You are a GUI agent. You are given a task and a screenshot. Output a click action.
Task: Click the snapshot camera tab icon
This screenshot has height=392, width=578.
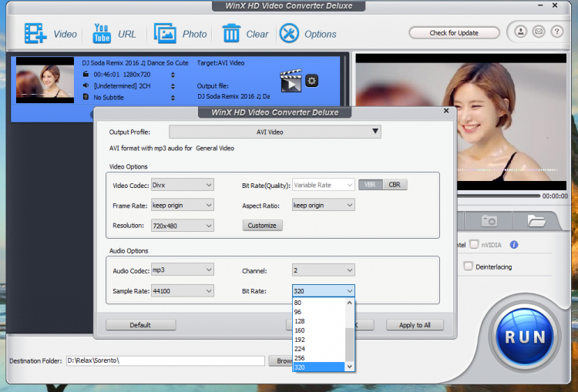click(x=489, y=221)
